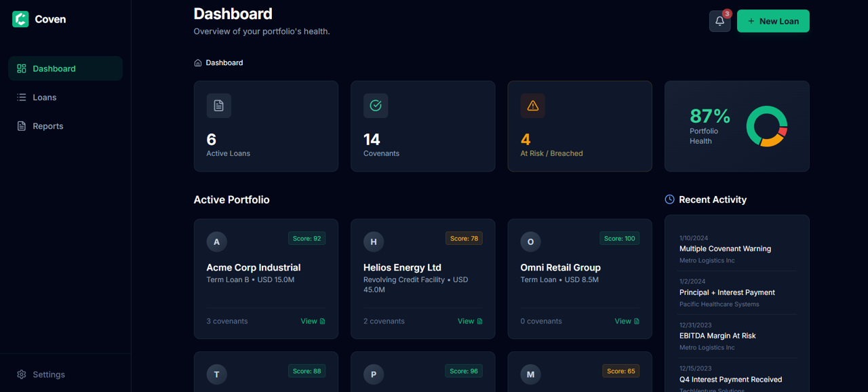Click the Helios Energy 'H' avatar
Viewport: 868px width, 392px height.
point(374,241)
